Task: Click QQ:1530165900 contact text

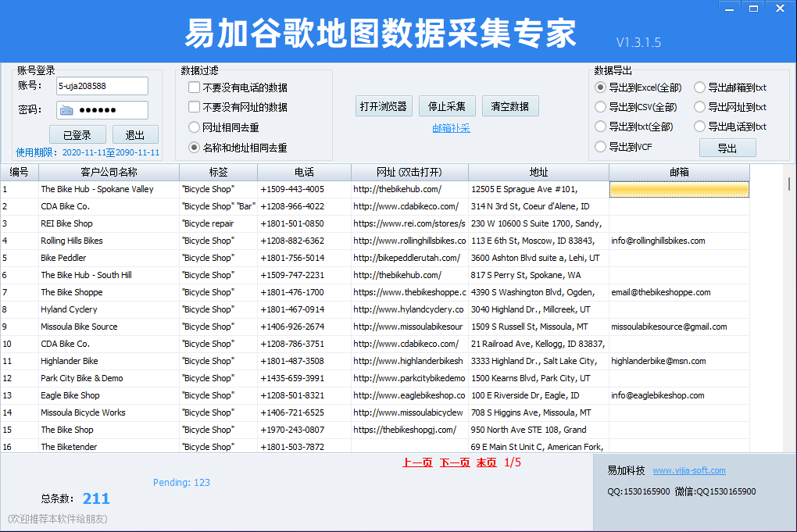Action: [638, 492]
